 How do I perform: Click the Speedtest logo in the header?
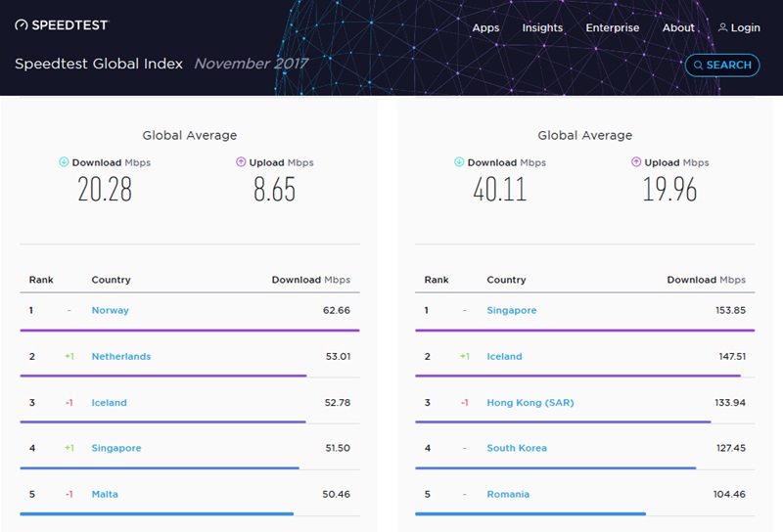click(x=62, y=25)
